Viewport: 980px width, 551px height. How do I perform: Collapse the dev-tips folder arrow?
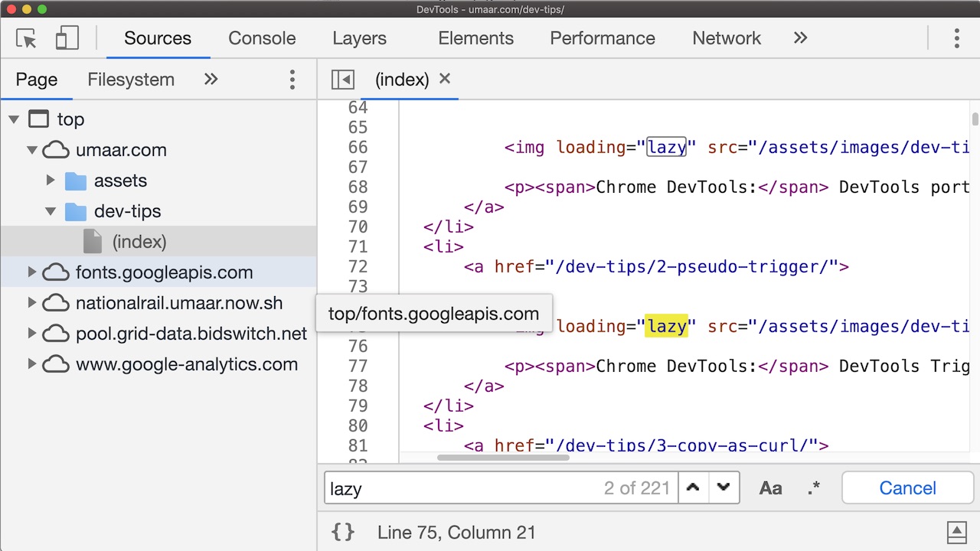(x=51, y=211)
